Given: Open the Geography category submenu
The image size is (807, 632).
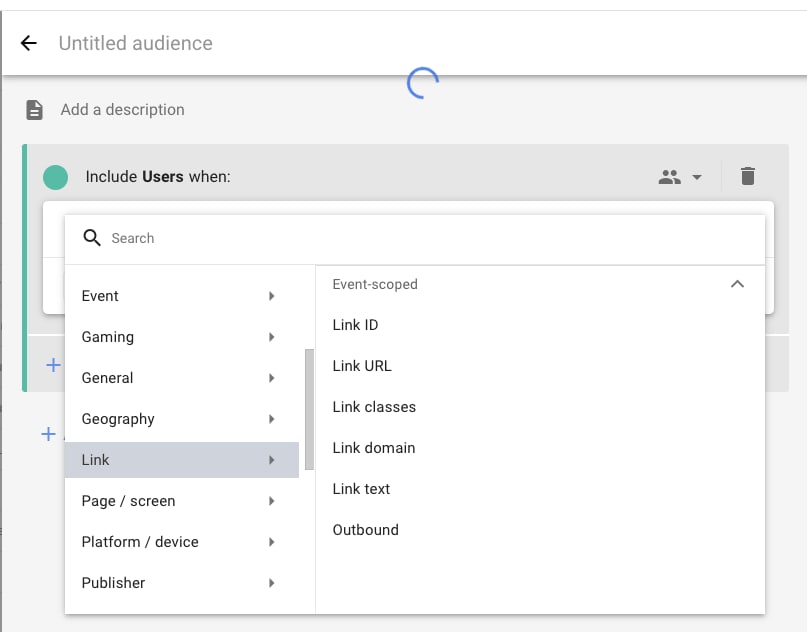Looking at the screenshot, I should point(180,419).
